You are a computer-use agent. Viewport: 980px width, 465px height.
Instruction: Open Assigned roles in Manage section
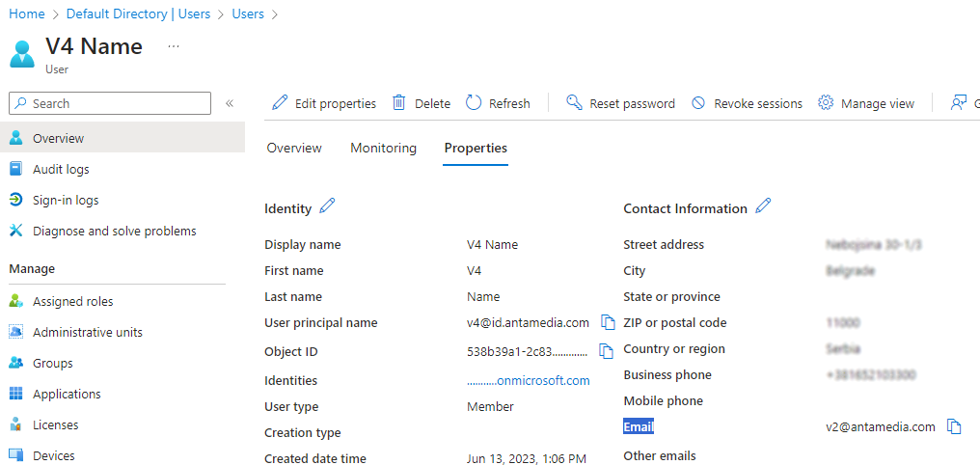(72, 302)
